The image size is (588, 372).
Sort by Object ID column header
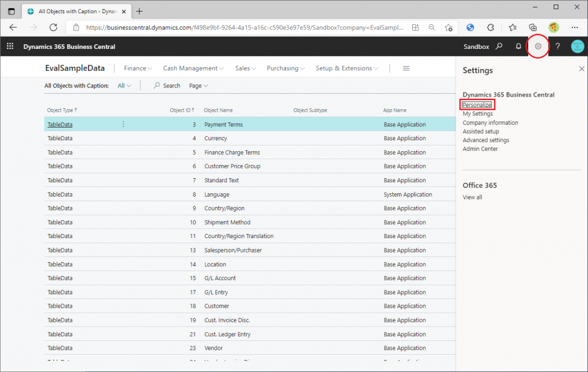click(182, 110)
